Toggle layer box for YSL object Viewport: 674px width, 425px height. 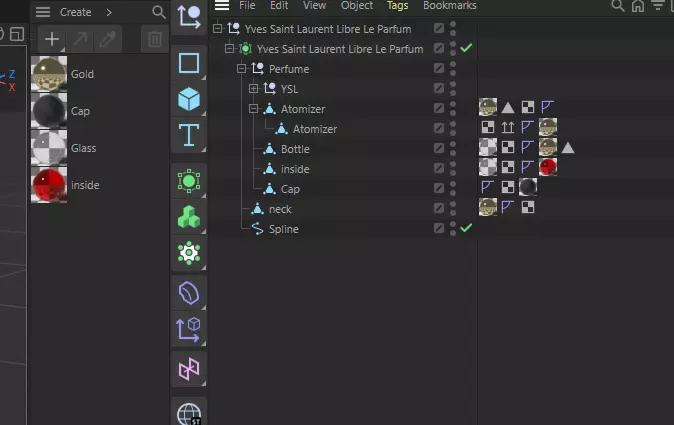click(x=438, y=88)
